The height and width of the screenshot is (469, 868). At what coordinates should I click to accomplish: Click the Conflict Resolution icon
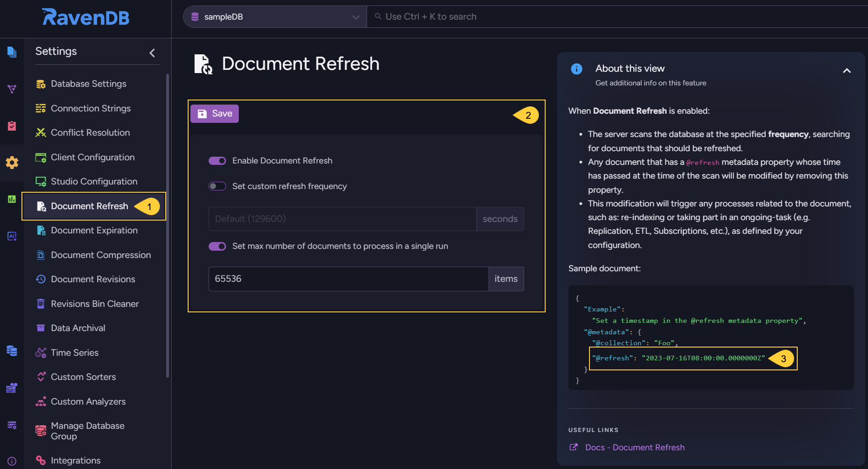click(x=41, y=132)
